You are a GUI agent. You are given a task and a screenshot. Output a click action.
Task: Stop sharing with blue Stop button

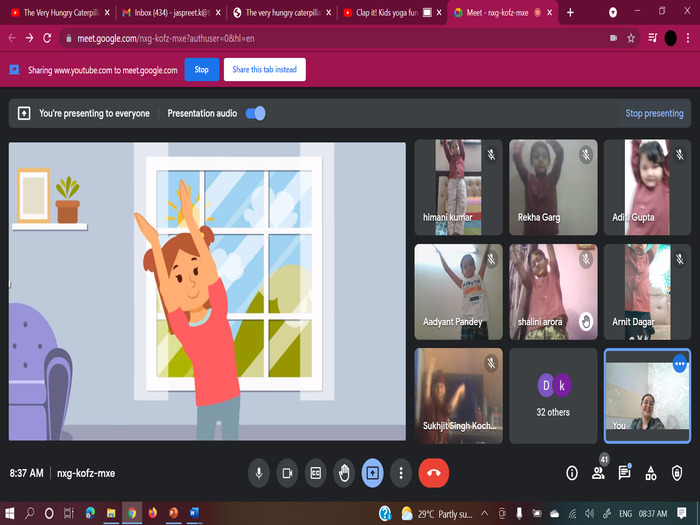(x=202, y=70)
